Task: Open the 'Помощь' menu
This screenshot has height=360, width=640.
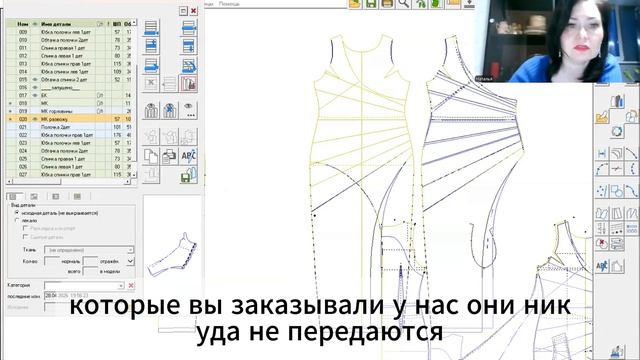Action: [229, 4]
